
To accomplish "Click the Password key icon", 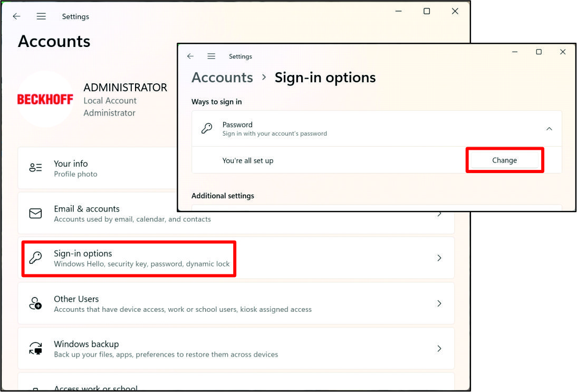I will coord(207,128).
